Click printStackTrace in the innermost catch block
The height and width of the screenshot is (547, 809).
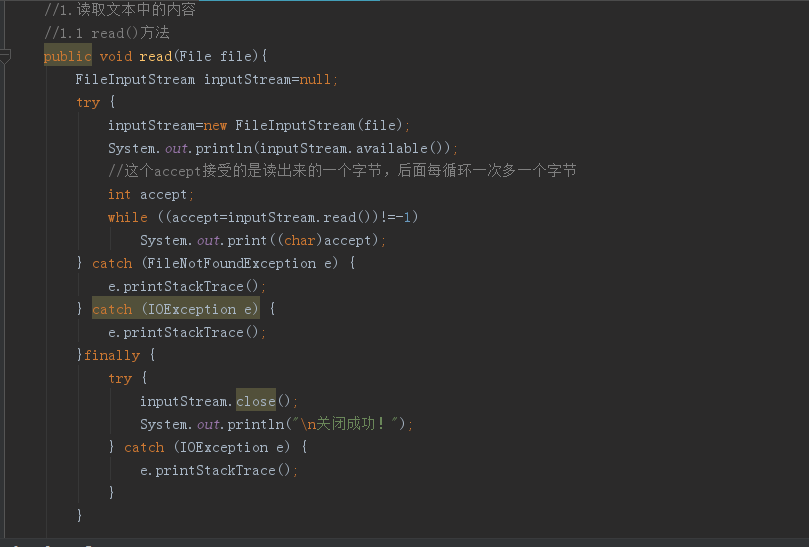[x=215, y=470]
